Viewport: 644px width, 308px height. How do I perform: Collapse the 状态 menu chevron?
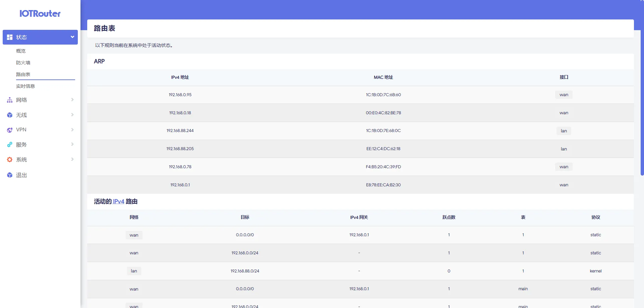[x=72, y=37]
